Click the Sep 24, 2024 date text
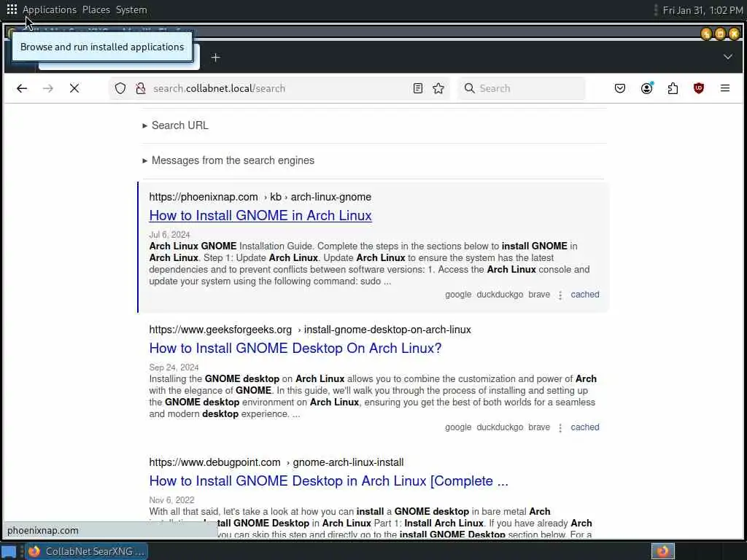The height and width of the screenshot is (560, 747). (174, 367)
